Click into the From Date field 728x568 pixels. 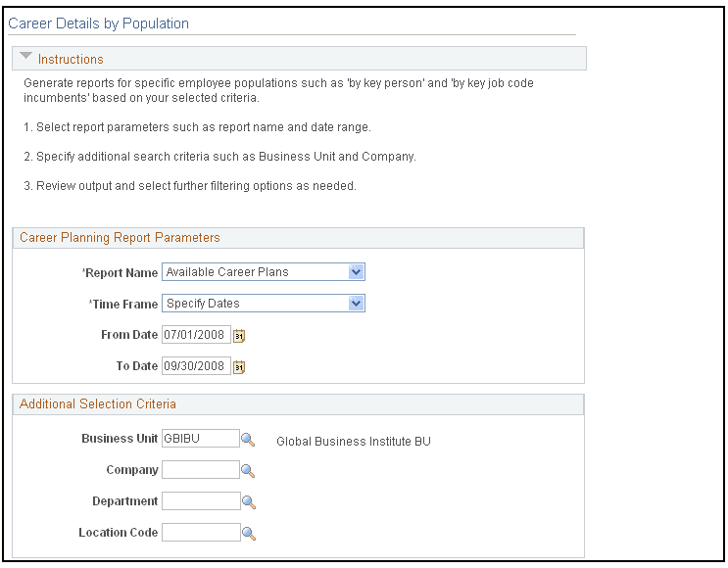coord(196,335)
